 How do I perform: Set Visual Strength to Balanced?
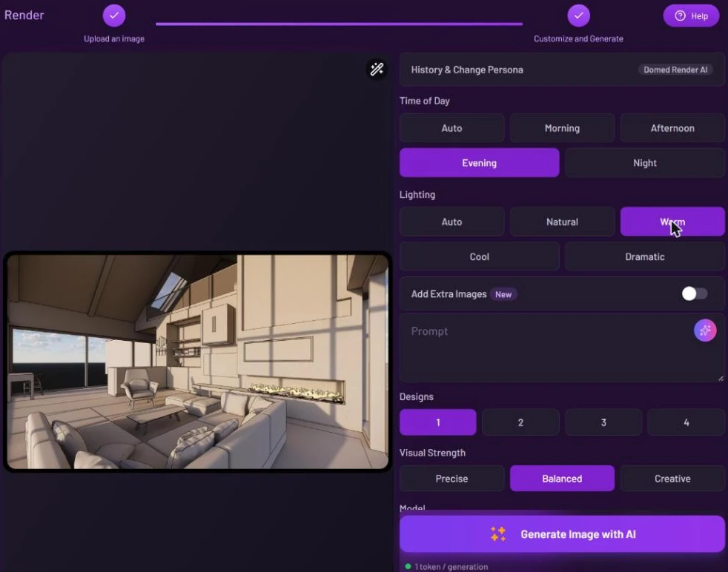(x=562, y=479)
